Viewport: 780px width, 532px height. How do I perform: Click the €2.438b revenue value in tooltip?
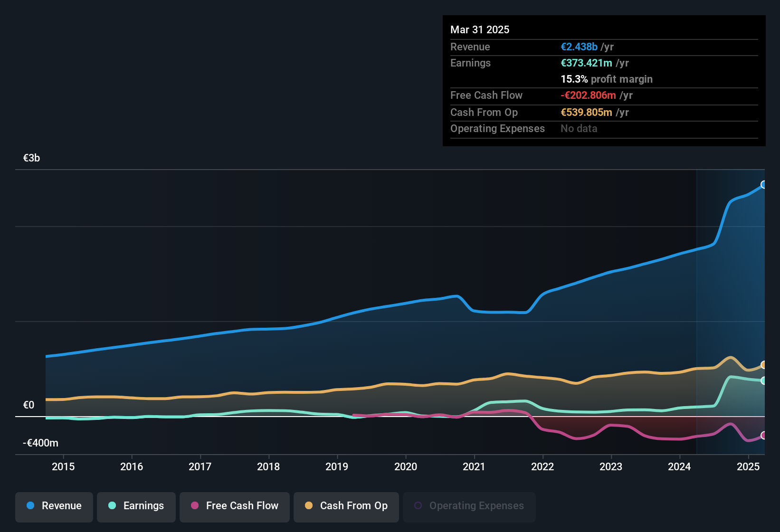tap(579, 47)
